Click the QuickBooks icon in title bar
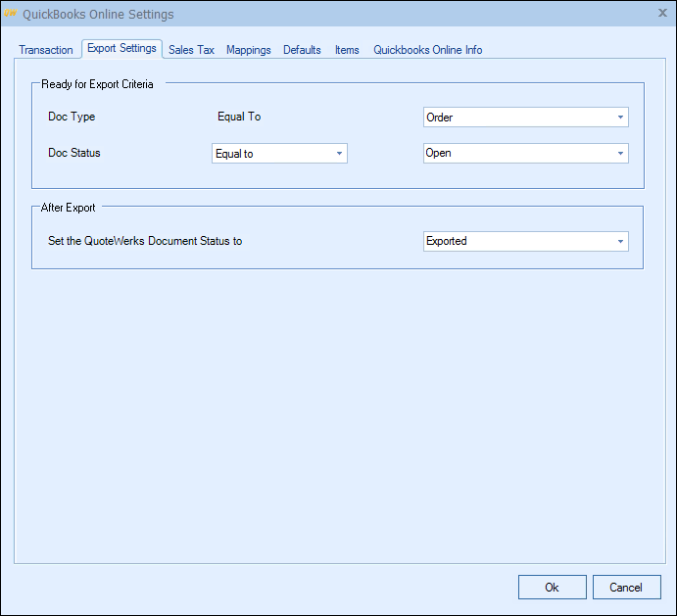The width and height of the screenshot is (677, 616). point(11,14)
